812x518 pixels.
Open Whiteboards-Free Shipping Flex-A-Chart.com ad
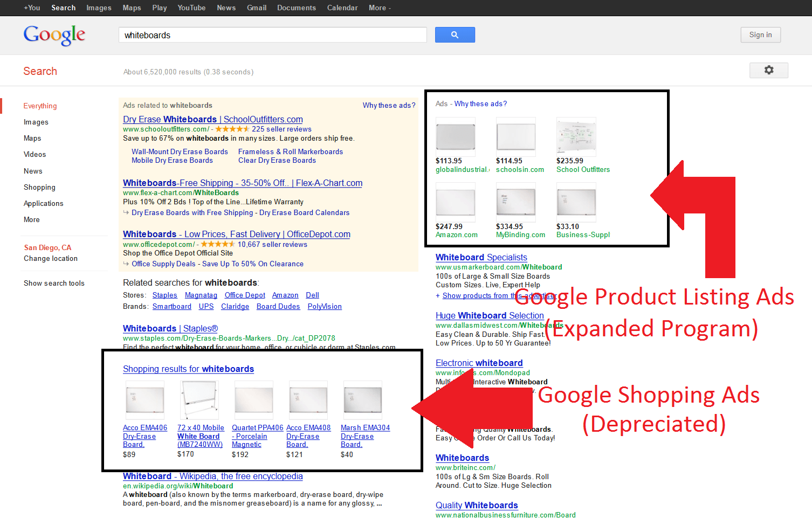[243, 183]
